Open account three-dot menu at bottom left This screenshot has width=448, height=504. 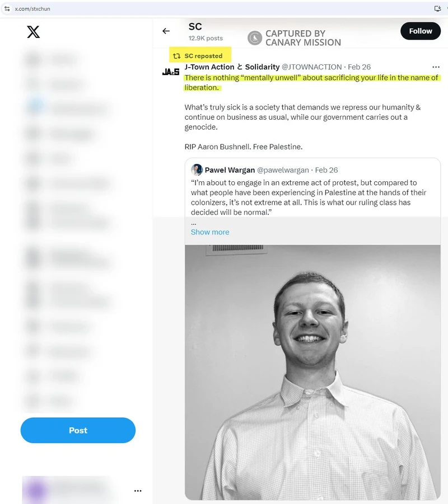[138, 491]
